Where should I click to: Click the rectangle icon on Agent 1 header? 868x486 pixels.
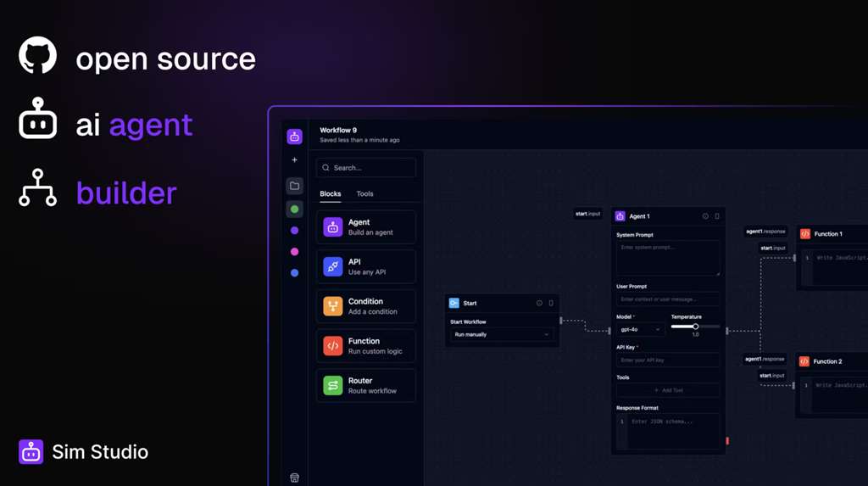click(717, 216)
